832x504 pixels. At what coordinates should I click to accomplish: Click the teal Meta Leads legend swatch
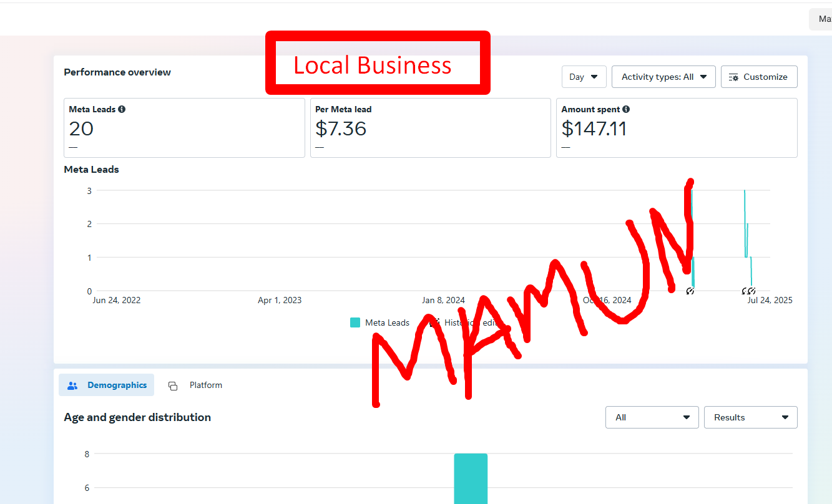tap(355, 322)
